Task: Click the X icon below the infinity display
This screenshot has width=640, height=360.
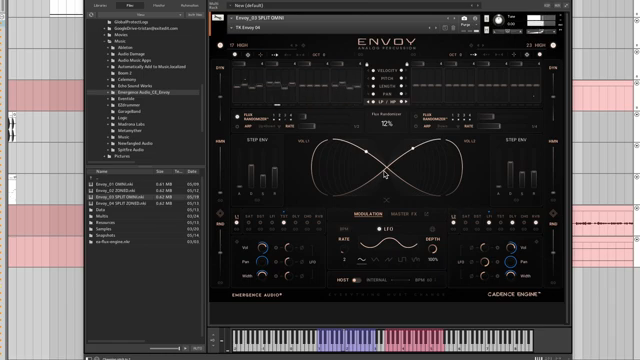Action: tap(386, 200)
